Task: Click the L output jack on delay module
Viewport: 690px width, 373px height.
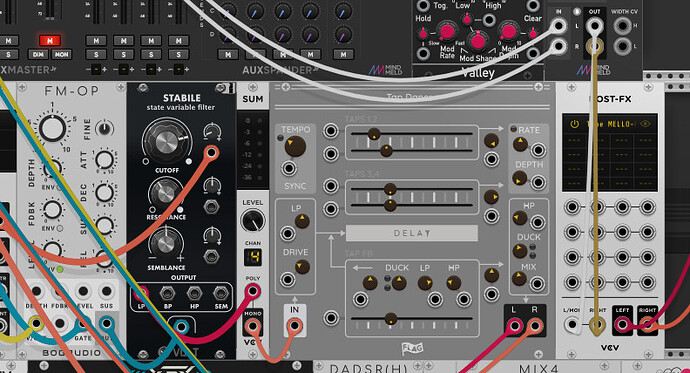Action: click(514, 326)
